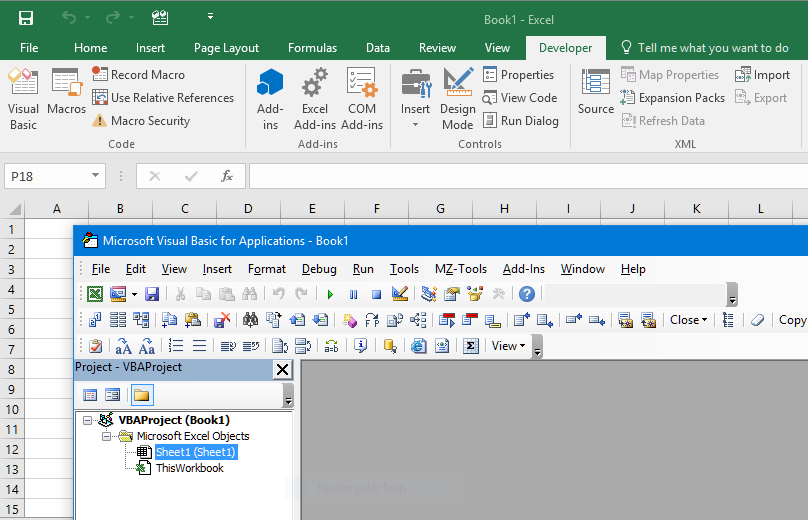Screen dimensions: 808x520
Task: Toggle Use Relative References
Action: point(163,98)
